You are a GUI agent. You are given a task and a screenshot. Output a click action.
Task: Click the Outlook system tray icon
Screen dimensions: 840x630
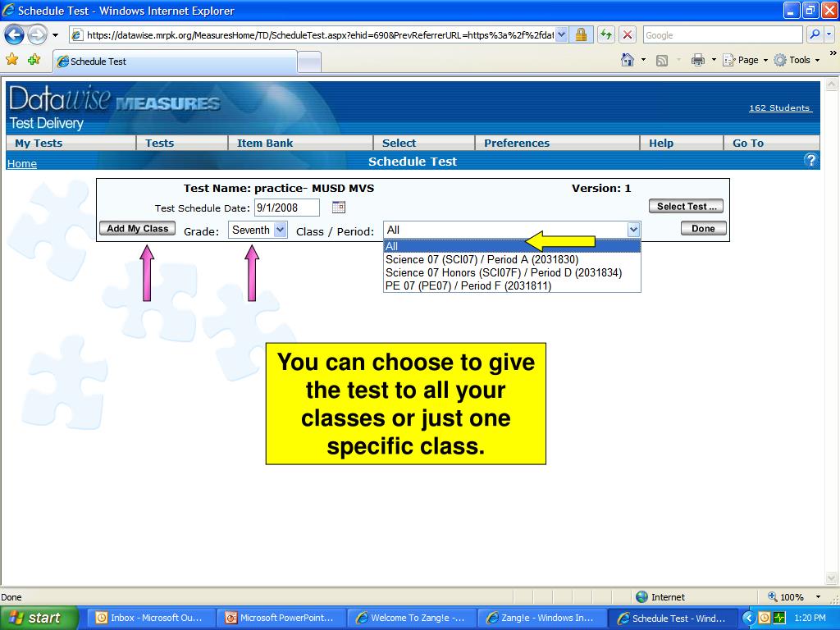(x=765, y=618)
